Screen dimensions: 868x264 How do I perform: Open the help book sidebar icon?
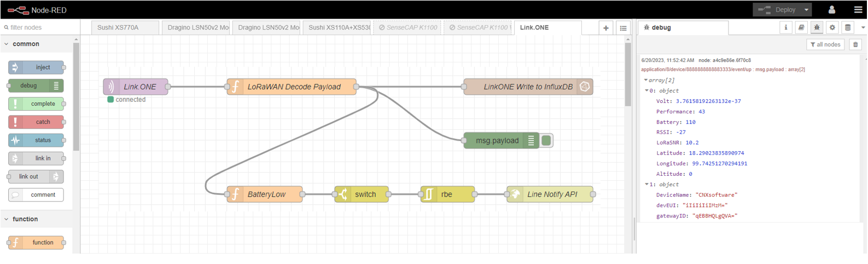click(x=801, y=27)
